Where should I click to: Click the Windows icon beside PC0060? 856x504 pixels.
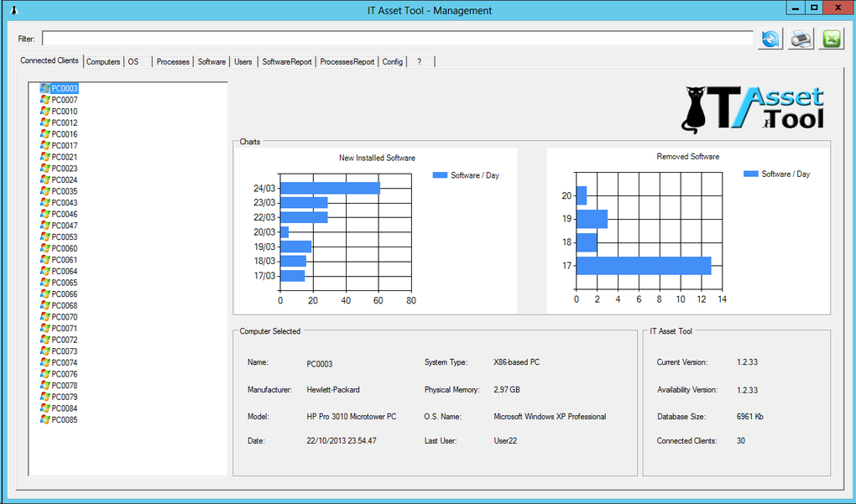44,248
